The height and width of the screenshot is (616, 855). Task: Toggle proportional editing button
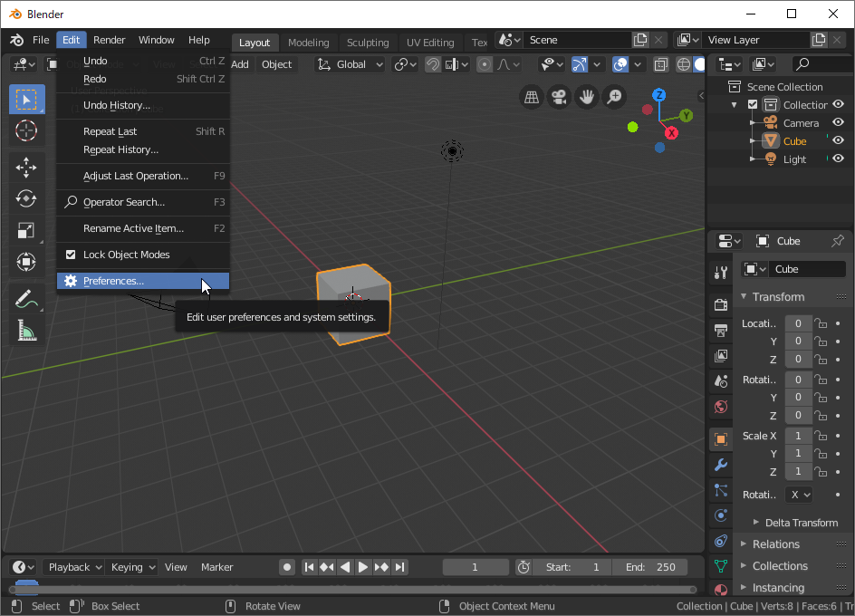(485, 64)
